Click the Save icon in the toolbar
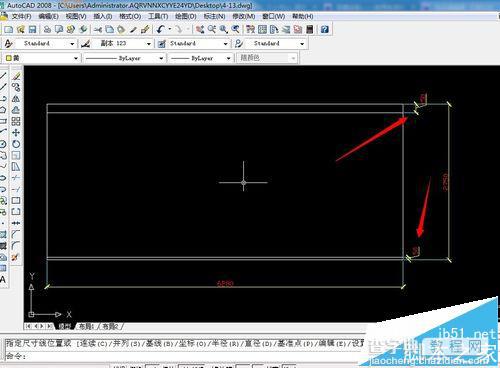Image resolution: width=500 pixels, height=368 pixels. coord(32,29)
